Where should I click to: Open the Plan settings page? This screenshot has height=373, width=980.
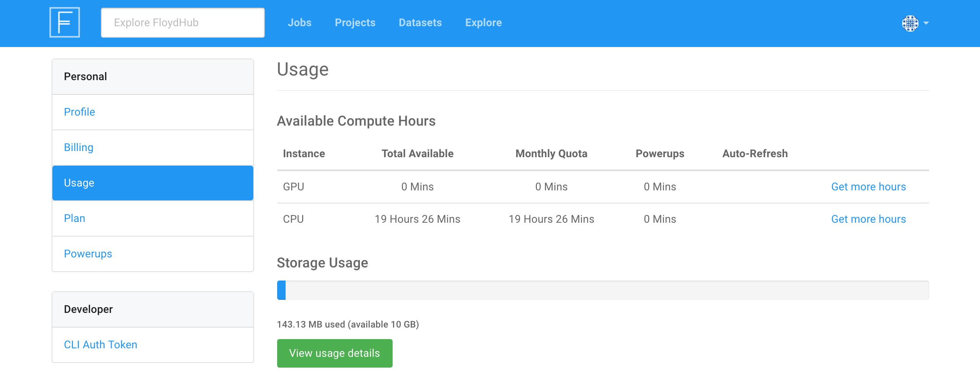(x=75, y=218)
